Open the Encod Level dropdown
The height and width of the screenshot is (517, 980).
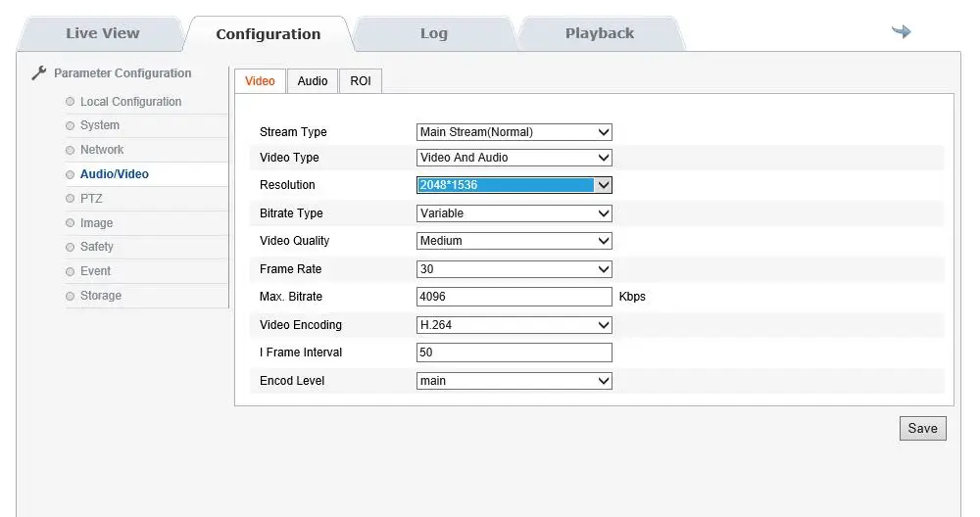click(x=514, y=380)
